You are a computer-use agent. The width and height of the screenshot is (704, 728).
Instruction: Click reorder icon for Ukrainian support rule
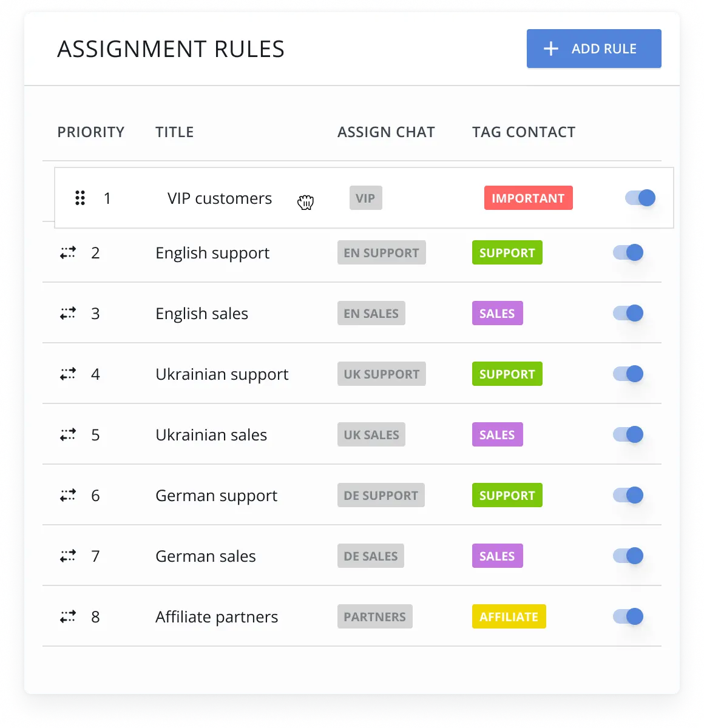click(68, 374)
